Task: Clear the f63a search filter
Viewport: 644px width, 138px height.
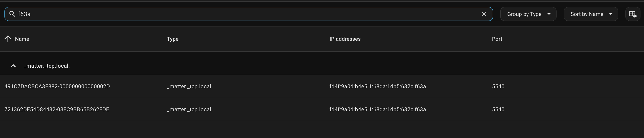Action: point(484,14)
